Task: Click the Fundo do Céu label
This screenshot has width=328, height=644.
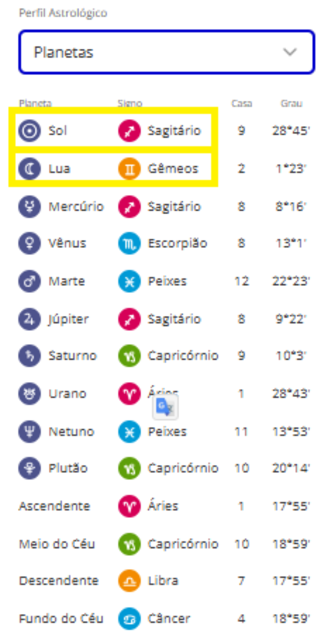Action: coord(61,619)
